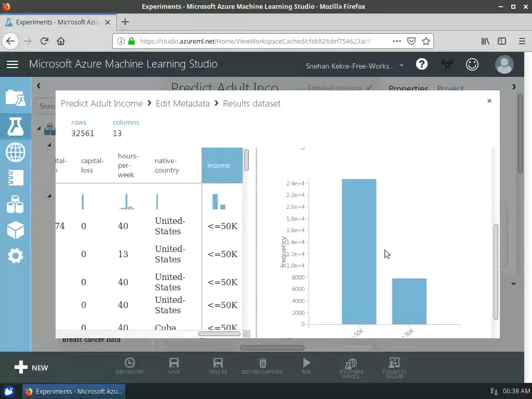
Task: Open the user account avatar
Action: click(504, 64)
